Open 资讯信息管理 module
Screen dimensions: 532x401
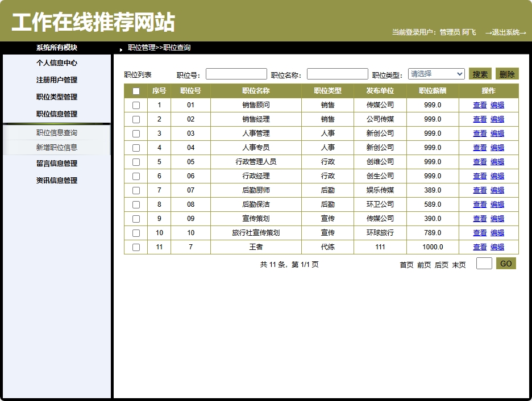pyautogui.click(x=57, y=180)
